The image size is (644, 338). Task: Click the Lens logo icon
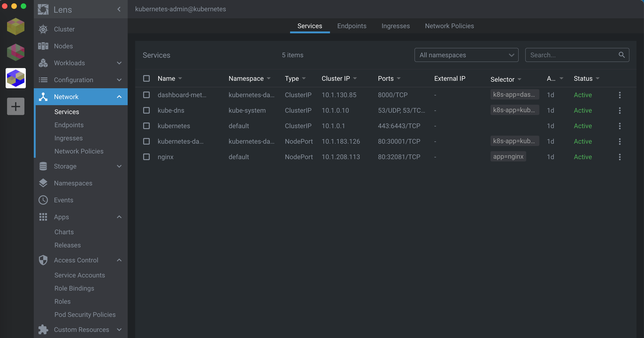43,9
